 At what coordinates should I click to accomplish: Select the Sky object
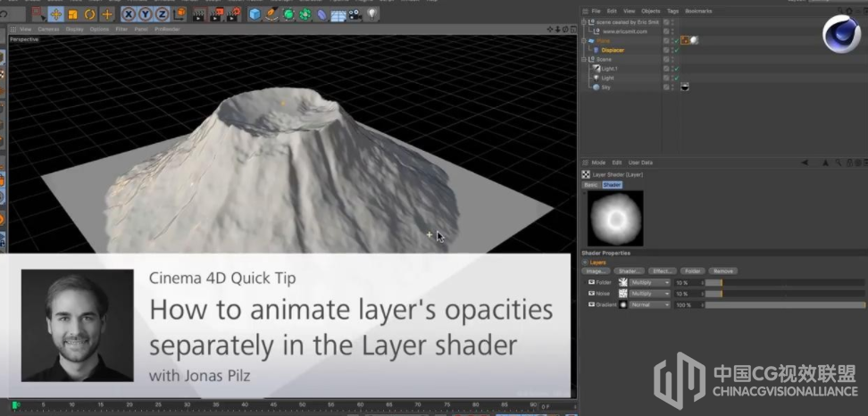click(605, 87)
